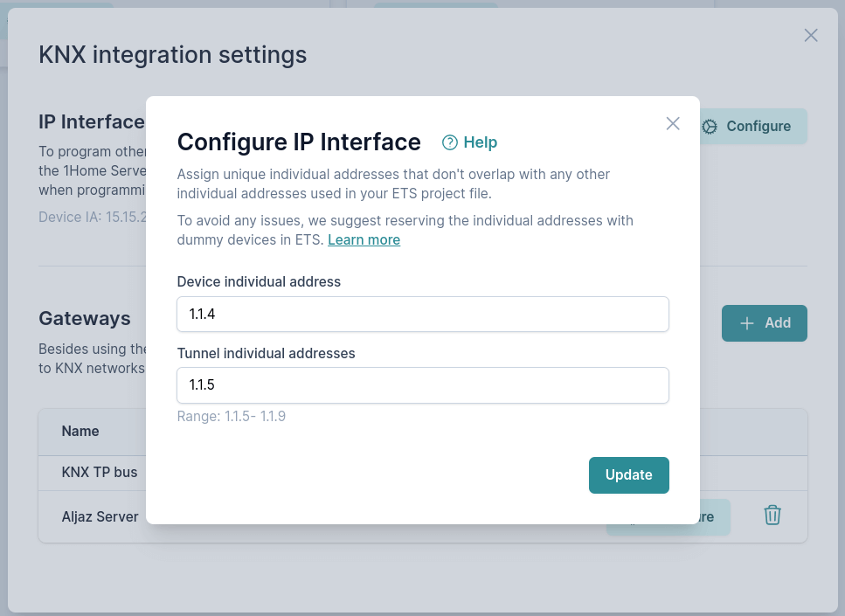Open the Help link text
Image resolution: width=845 pixels, height=616 pixels.
click(480, 142)
